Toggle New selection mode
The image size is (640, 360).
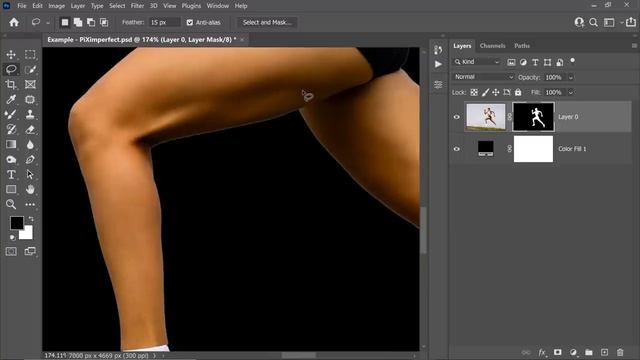(x=65, y=22)
